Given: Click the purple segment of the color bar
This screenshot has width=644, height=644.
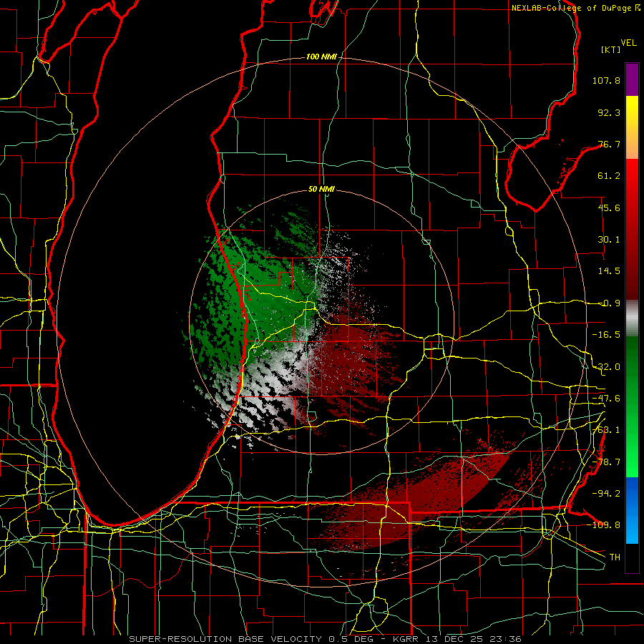Looking at the screenshot, I should coord(632,79).
